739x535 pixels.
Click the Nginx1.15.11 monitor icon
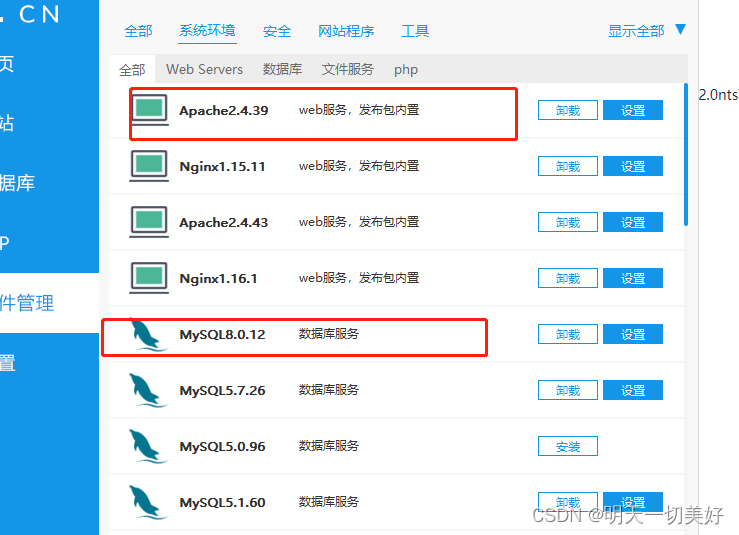click(x=149, y=166)
